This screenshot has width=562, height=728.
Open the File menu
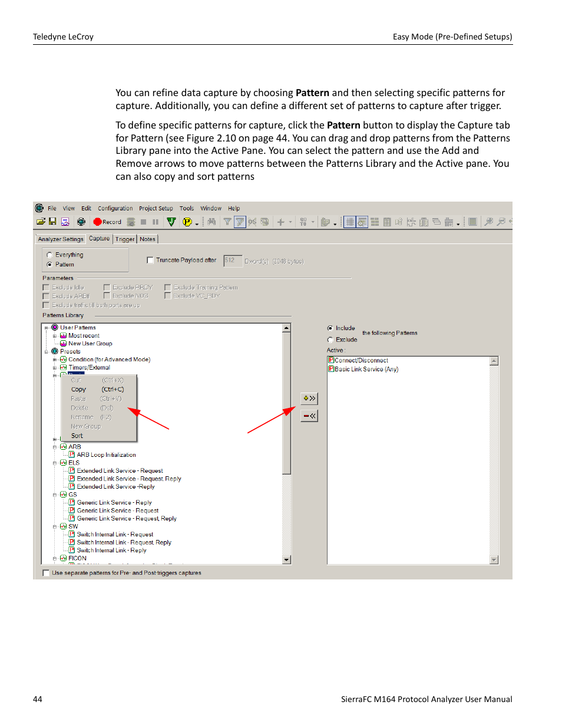[x=52, y=208]
